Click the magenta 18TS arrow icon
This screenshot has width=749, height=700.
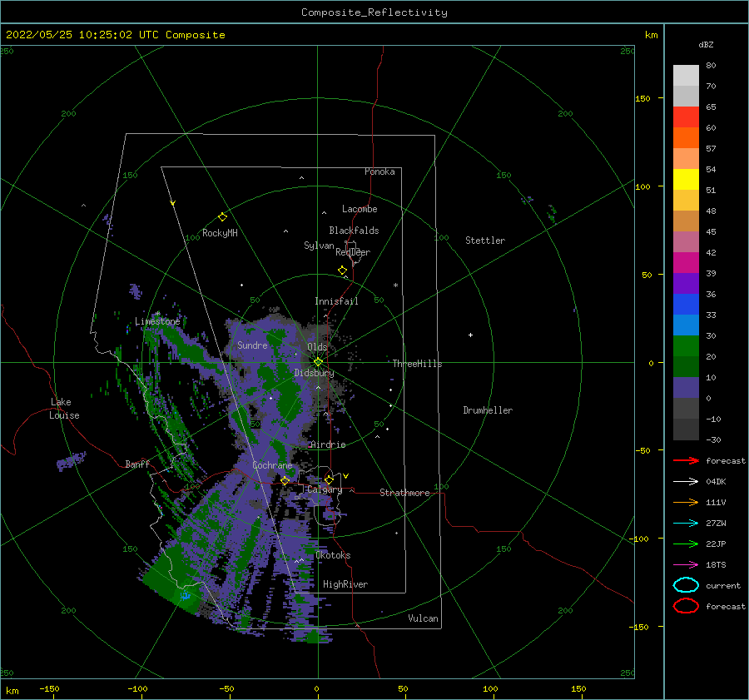tap(686, 565)
